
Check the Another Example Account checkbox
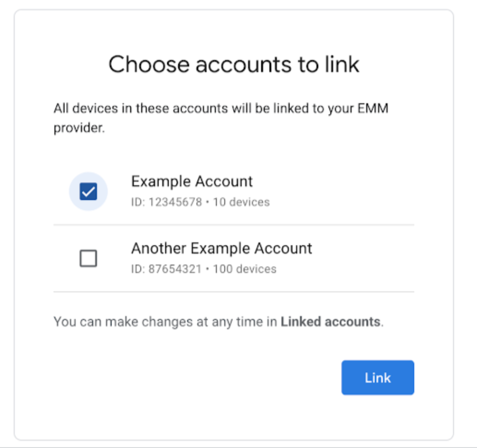click(x=88, y=258)
